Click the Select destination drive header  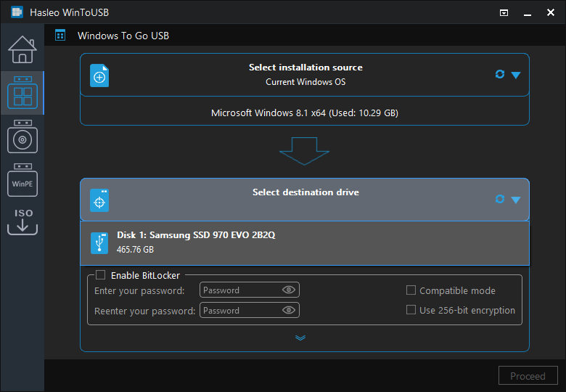click(305, 199)
